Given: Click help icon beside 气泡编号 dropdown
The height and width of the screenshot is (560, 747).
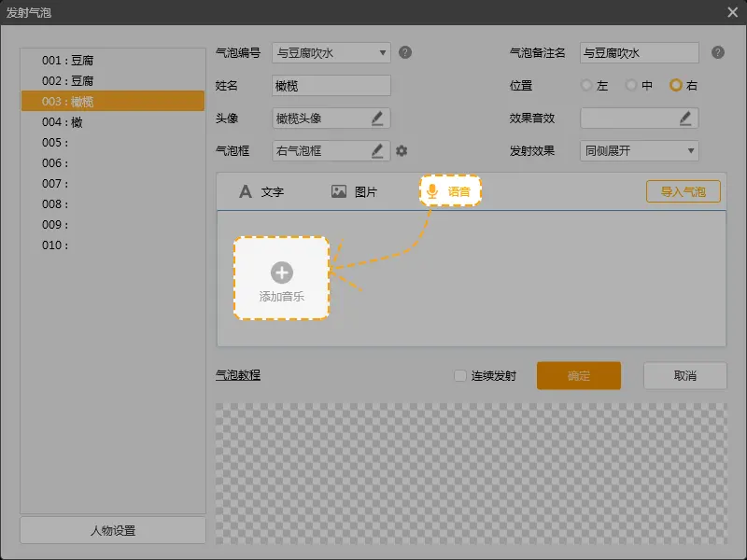Looking at the screenshot, I should pos(405,52).
